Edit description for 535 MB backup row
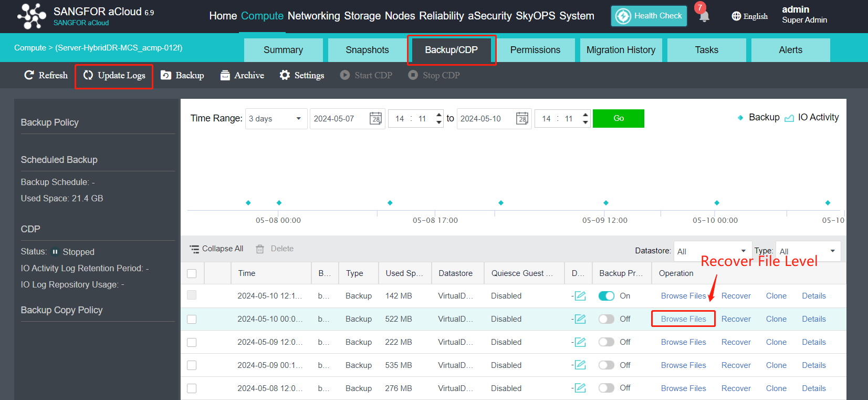868x400 pixels. (x=580, y=365)
